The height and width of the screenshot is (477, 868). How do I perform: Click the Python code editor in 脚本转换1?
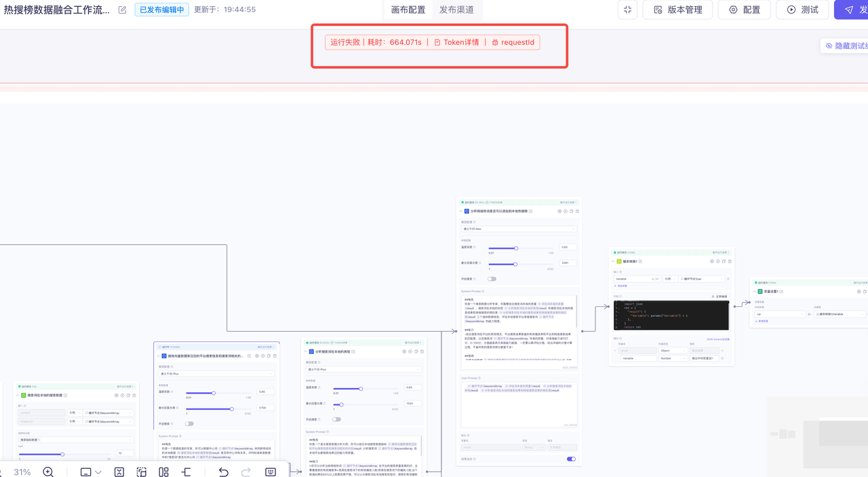point(671,316)
